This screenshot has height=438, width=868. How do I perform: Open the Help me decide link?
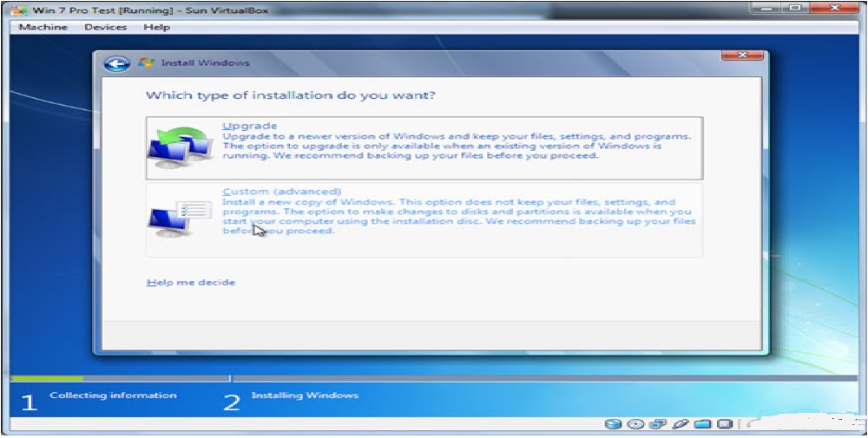click(191, 283)
